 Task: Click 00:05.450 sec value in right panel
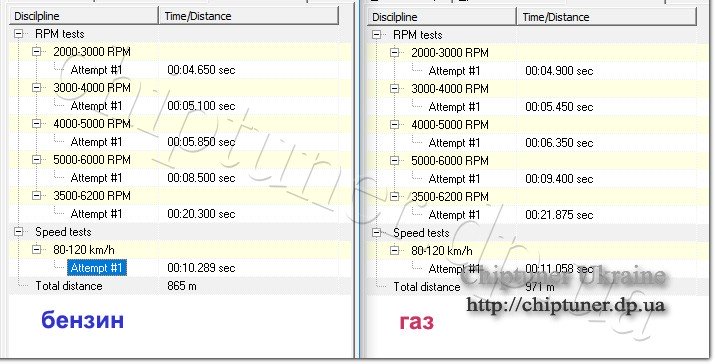[559, 107]
